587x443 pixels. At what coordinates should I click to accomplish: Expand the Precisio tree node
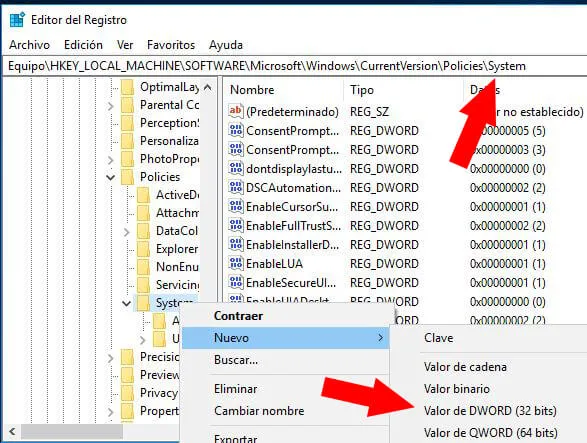(110, 358)
